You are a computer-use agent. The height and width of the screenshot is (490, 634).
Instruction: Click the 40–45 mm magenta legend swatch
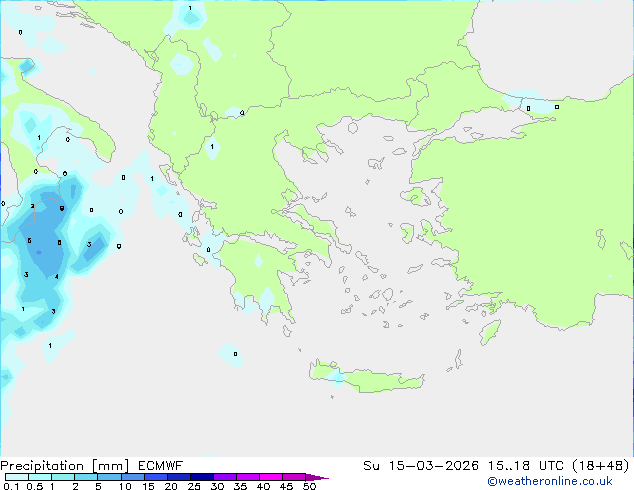pyautogui.click(x=271, y=477)
